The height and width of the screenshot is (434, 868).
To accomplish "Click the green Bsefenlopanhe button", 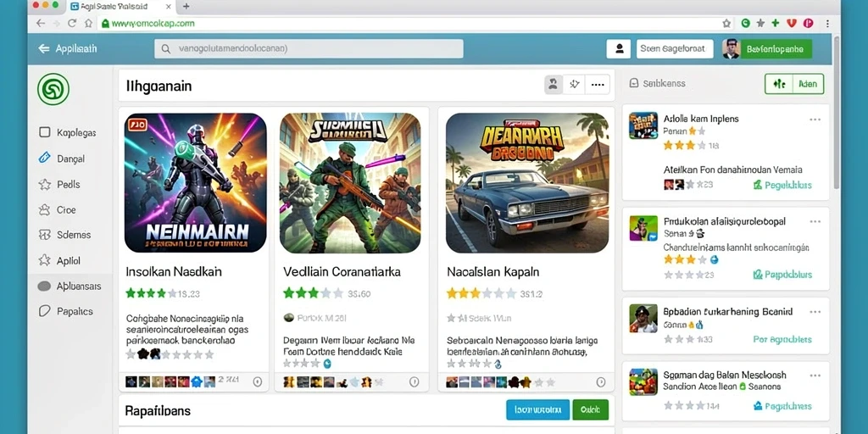I will point(775,48).
